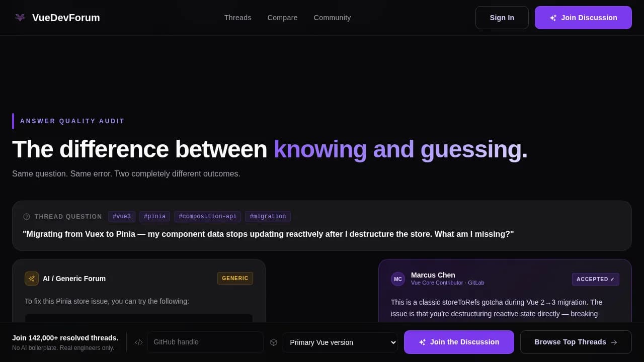
Task: Click the "classic storeToRefs gotcha" answer text
Action: (497, 308)
